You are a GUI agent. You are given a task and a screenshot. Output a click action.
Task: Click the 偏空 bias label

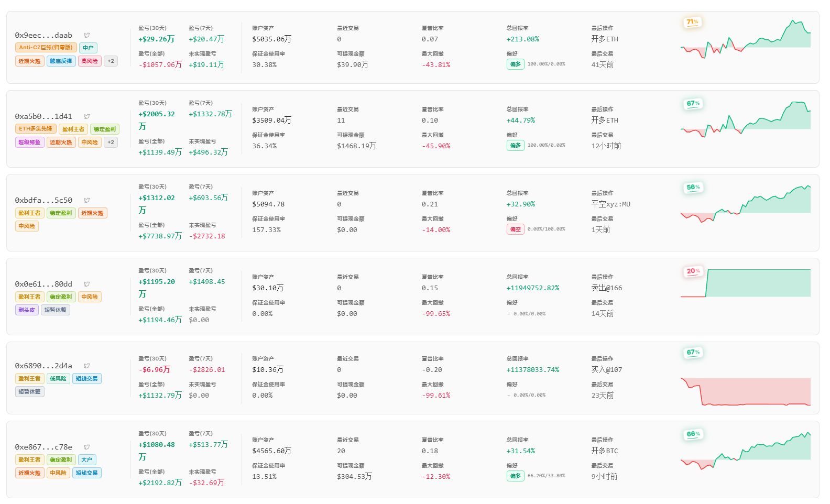(515, 229)
